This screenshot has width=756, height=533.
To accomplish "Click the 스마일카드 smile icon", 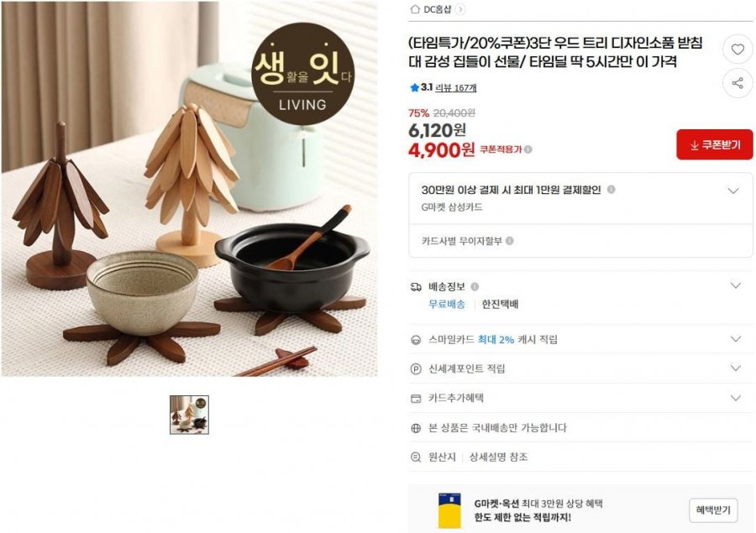I will 416,340.
